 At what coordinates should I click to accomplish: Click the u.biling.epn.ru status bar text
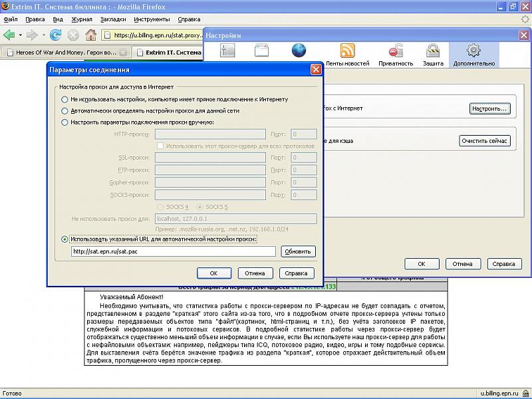499,394
